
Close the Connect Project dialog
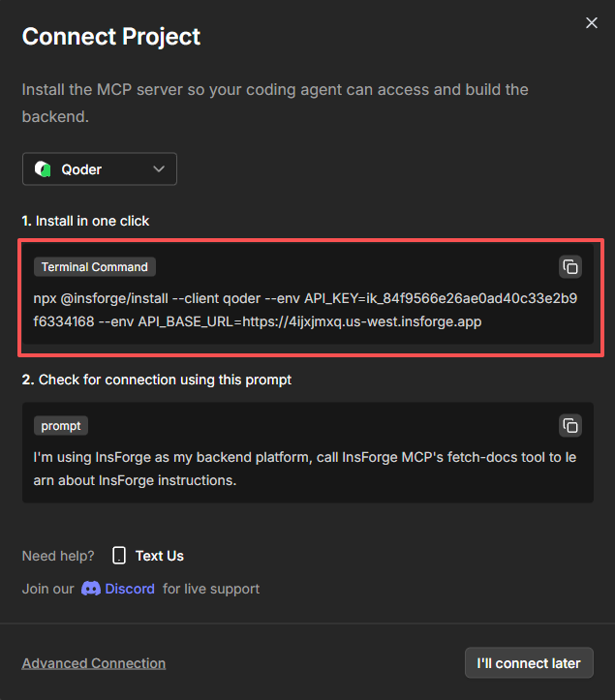(x=592, y=23)
